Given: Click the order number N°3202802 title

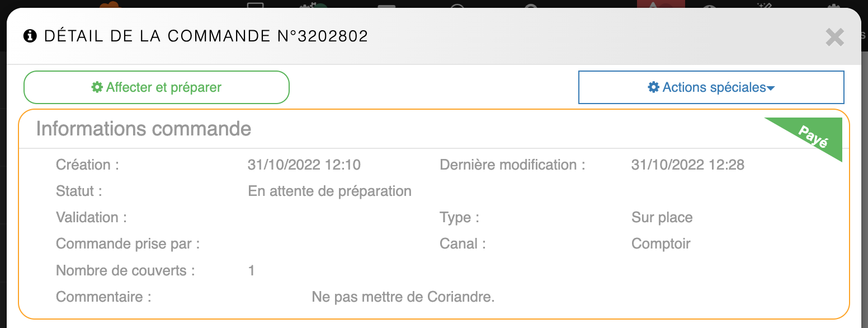Looking at the screenshot, I should pos(323,36).
